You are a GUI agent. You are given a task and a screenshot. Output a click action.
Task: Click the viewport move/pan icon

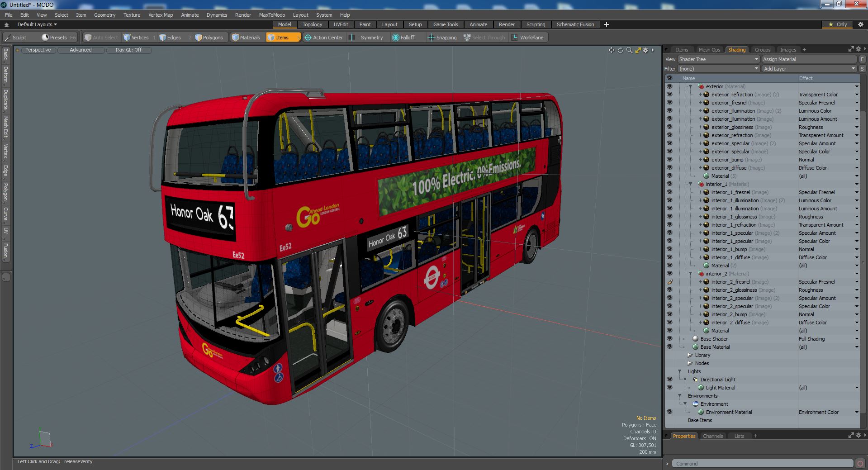click(x=611, y=50)
